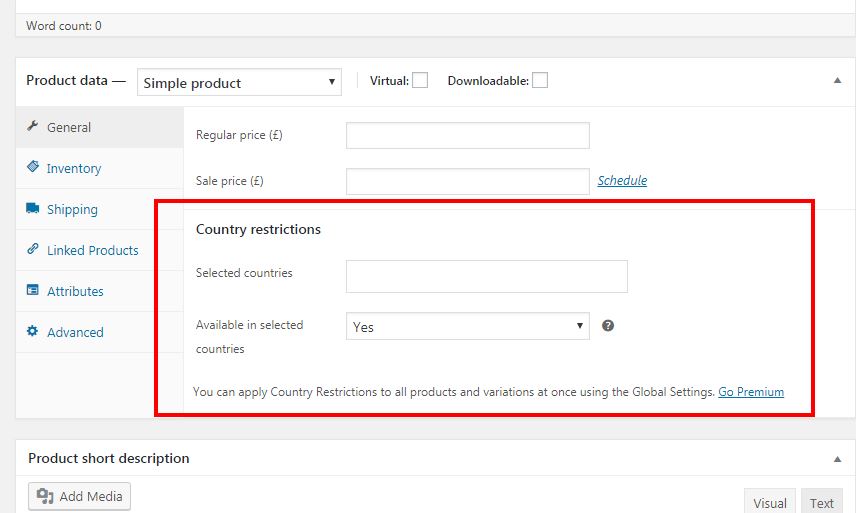This screenshot has width=856, height=513.
Task: Tick the Downloadable checkbox
Action: point(540,81)
